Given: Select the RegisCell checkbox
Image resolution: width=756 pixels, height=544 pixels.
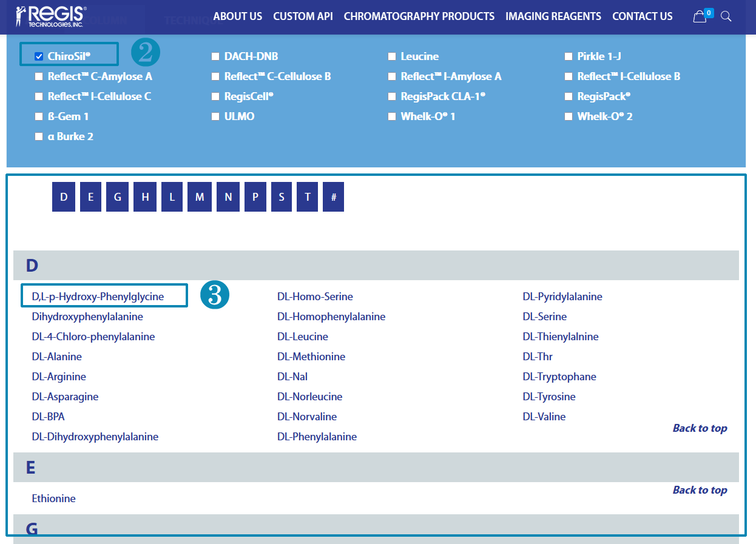Looking at the screenshot, I should [x=215, y=96].
